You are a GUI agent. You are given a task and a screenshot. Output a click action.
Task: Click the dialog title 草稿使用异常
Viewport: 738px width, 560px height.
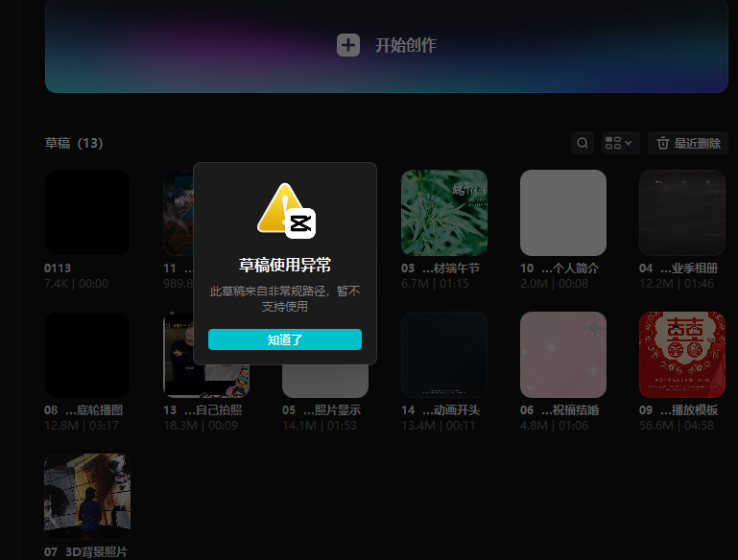pyautogui.click(x=285, y=266)
